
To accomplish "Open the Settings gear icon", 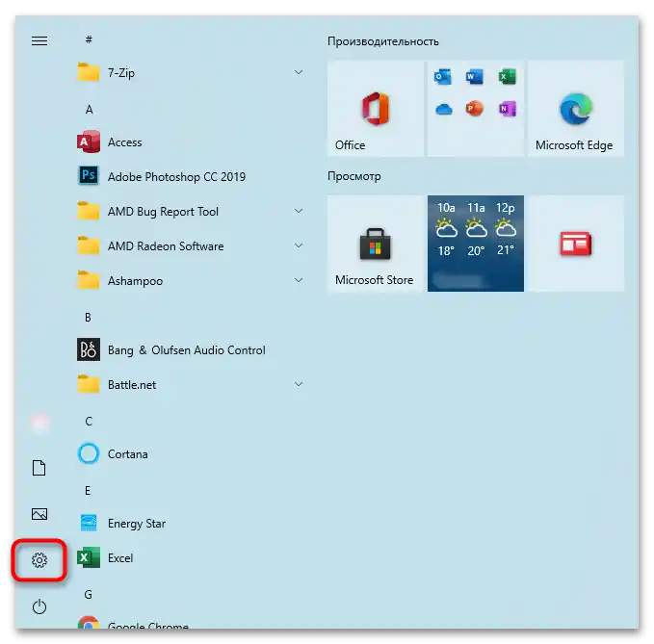I will (39, 560).
